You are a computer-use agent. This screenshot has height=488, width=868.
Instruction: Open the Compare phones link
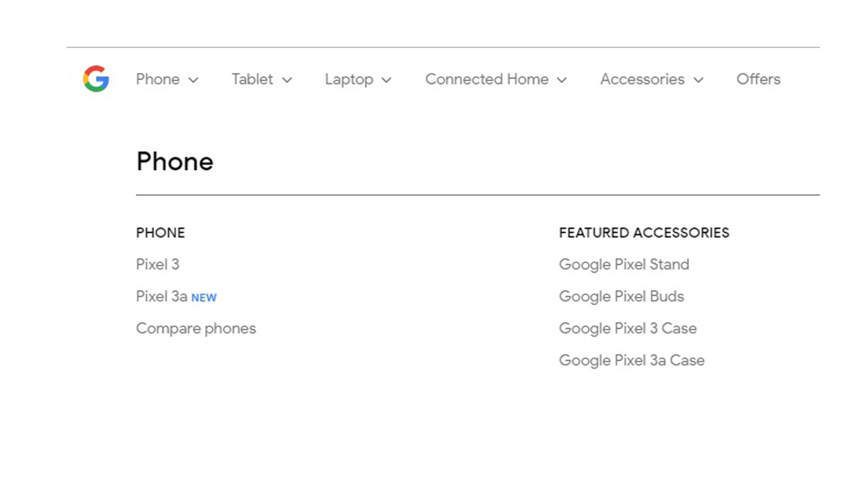click(x=196, y=328)
